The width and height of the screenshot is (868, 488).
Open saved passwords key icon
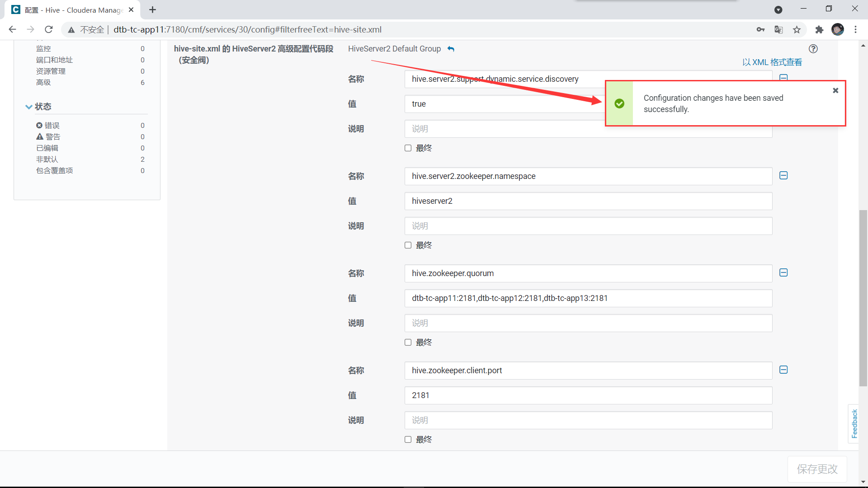point(760,29)
